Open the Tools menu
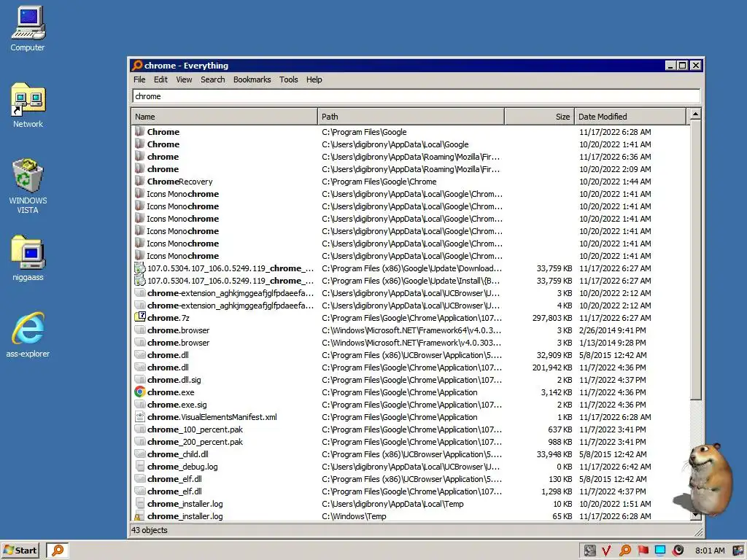Image resolution: width=747 pixels, height=560 pixels. coord(288,79)
